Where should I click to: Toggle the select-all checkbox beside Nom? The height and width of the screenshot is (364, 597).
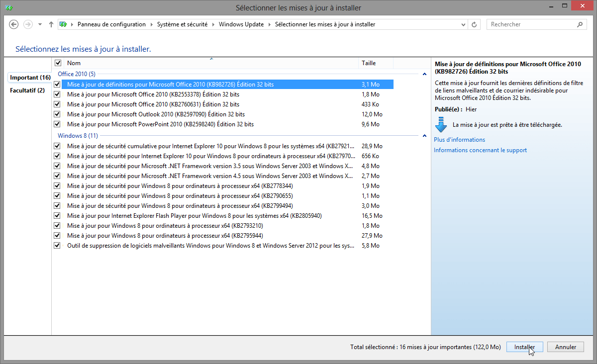coord(58,63)
